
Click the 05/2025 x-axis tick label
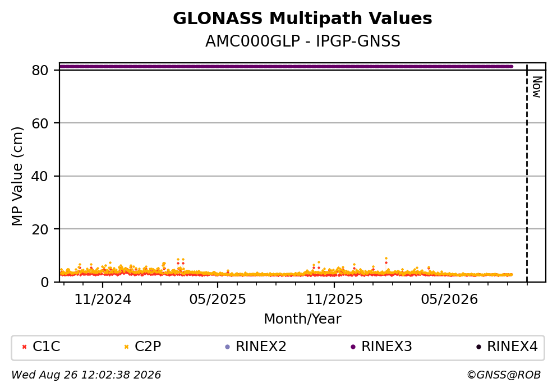pos(218,299)
